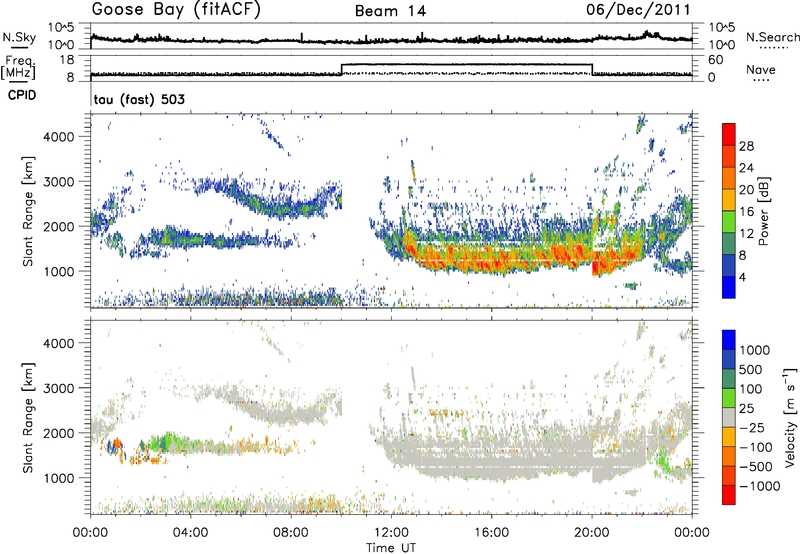Click the red top segment of Power colorbar

729,134
